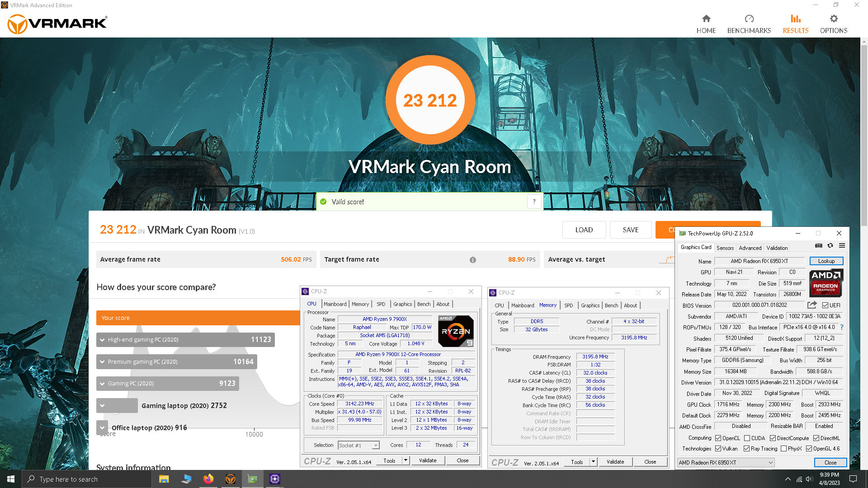
Task: Open Tools dropdown arrow in CPU-Z CPU window
Action: tap(406, 460)
